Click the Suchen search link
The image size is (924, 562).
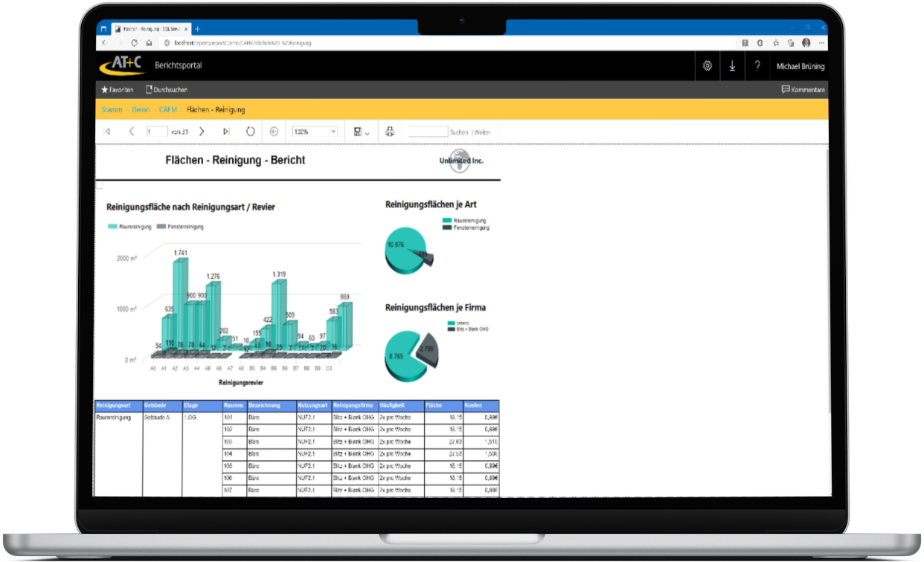(x=459, y=132)
